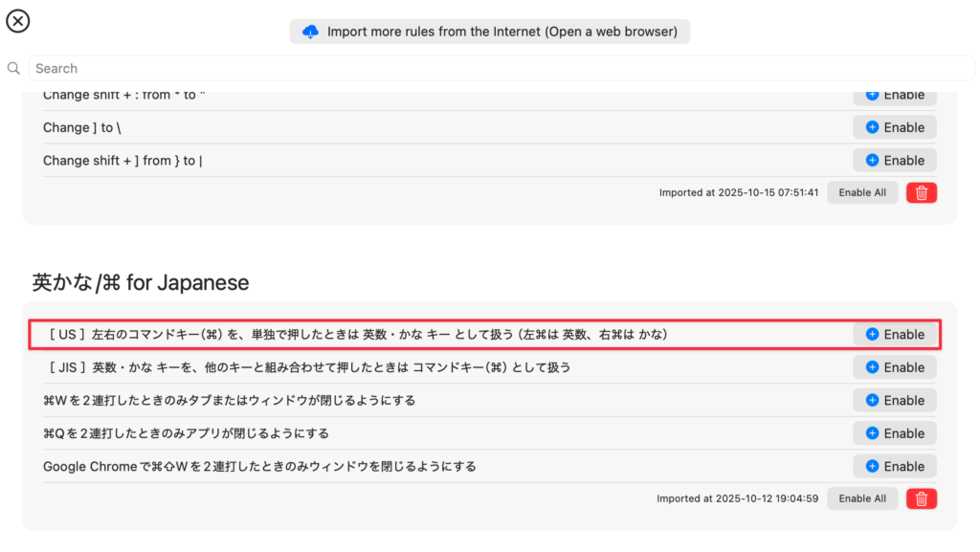Click the cloud download icon for importing rules
The width and height of the screenshot is (980, 552).
[x=310, y=32]
